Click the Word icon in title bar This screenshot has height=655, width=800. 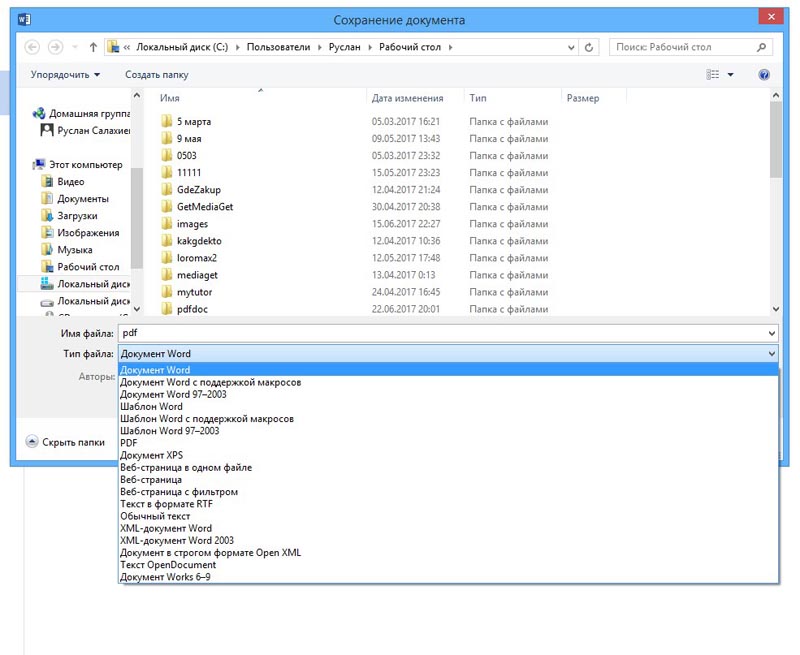24,19
